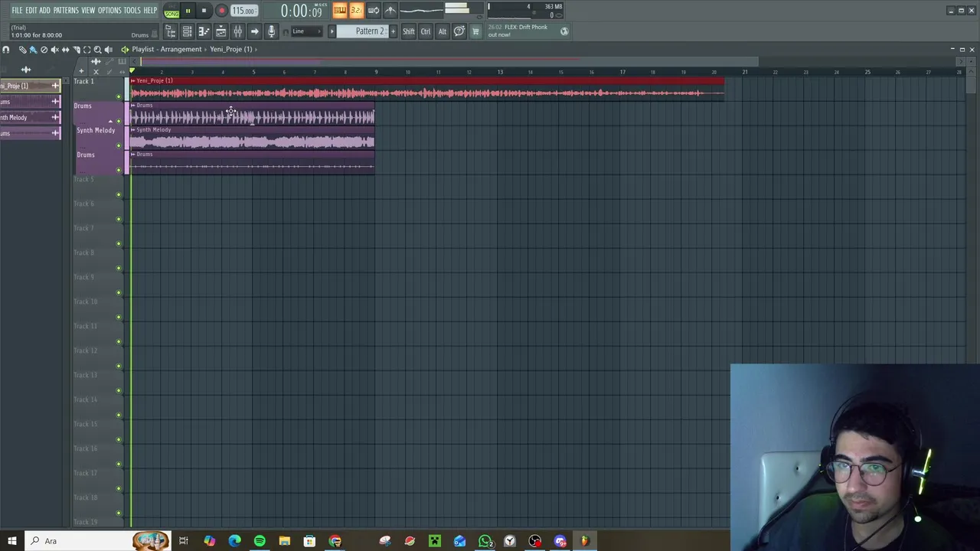This screenshot has width=980, height=551.
Task: Mute the Synth Melody track green light
Action: [x=118, y=145]
